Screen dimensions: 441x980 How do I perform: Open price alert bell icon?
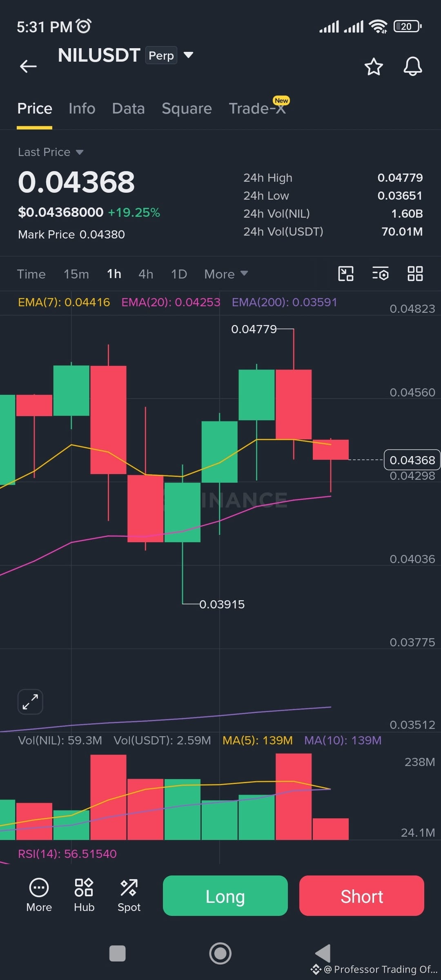pos(413,67)
